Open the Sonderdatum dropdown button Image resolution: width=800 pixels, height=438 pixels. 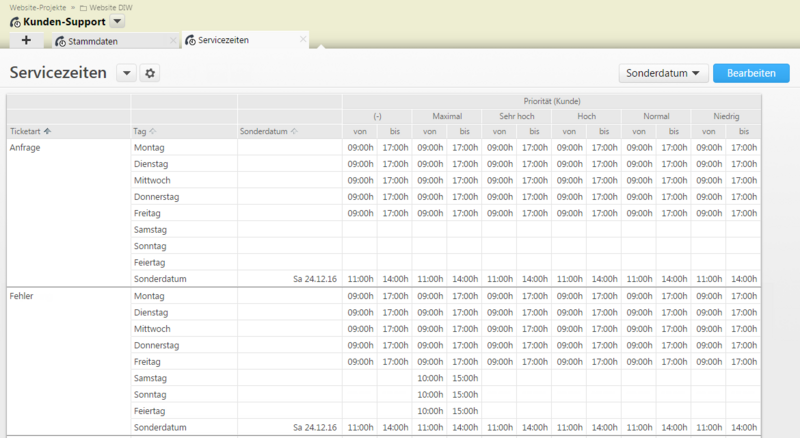pos(663,74)
